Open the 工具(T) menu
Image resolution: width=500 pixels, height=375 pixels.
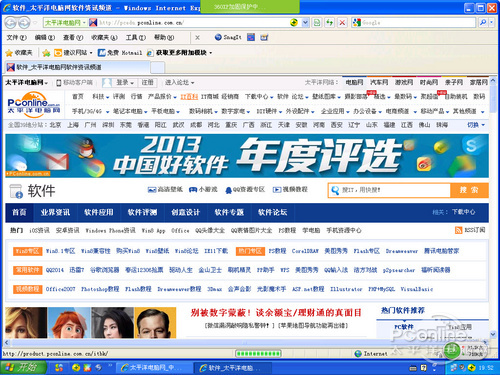coord(135,37)
